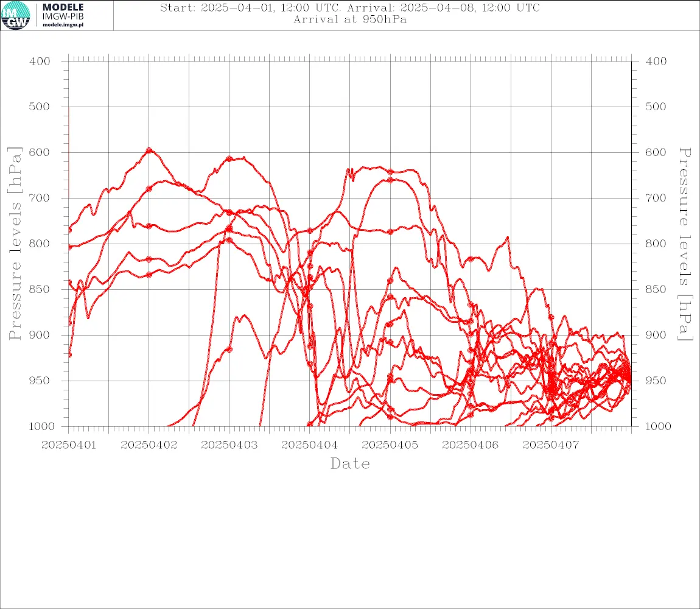Open the modele.imgw.pl link text
Image resolution: width=700 pixels, height=609 pixels.
pos(63,25)
